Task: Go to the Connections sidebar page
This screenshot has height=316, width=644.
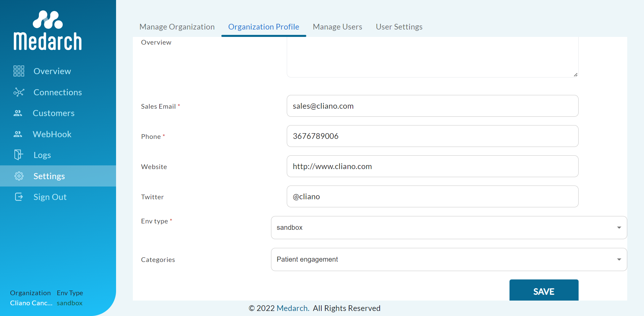Action: 58,92
